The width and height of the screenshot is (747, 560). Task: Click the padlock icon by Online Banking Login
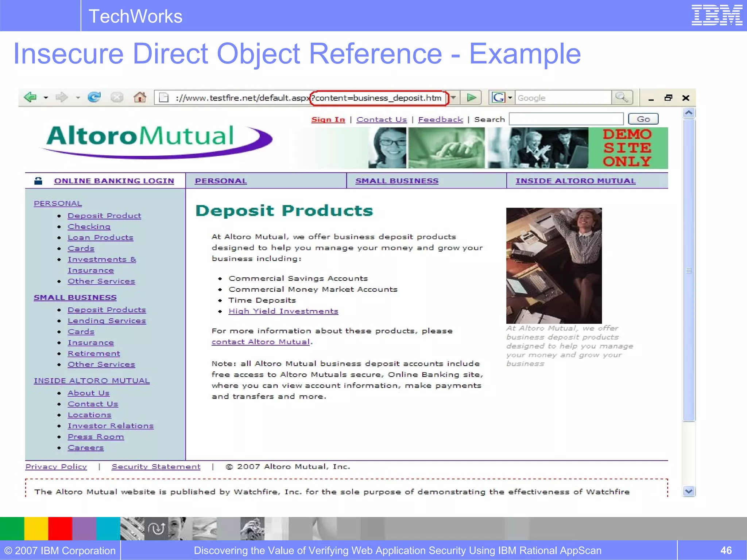click(38, 181)
